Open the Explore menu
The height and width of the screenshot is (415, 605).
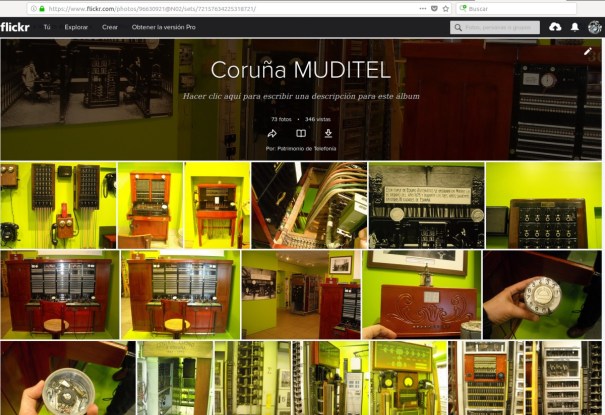76,27
